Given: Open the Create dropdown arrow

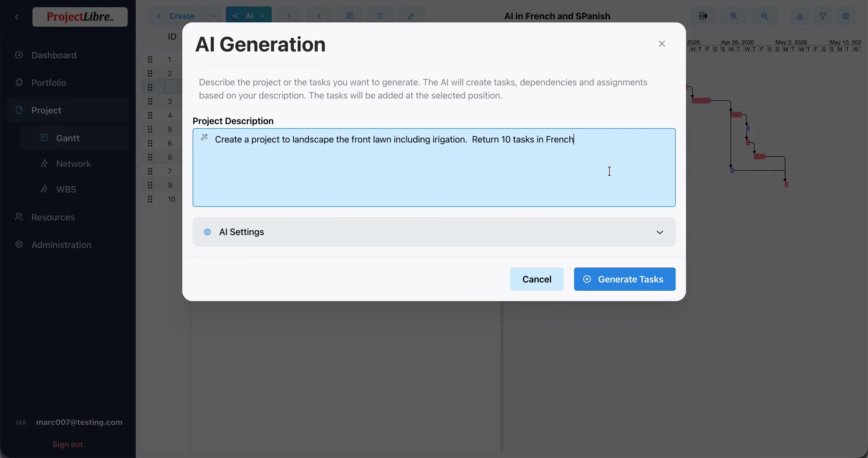Looking at the screenshot, I should click(213, 16).
